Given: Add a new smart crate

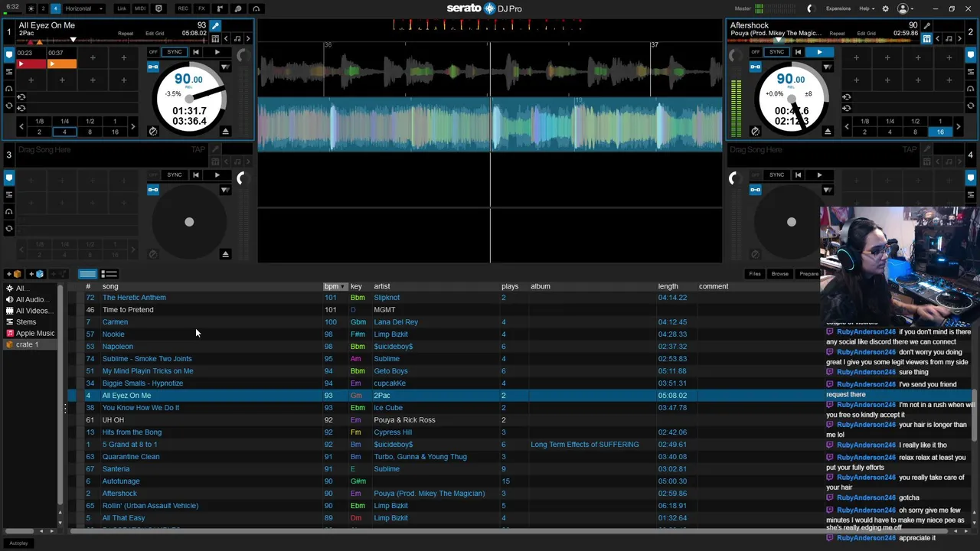Looking at the screenshot, I should click(x=37, y=274).
